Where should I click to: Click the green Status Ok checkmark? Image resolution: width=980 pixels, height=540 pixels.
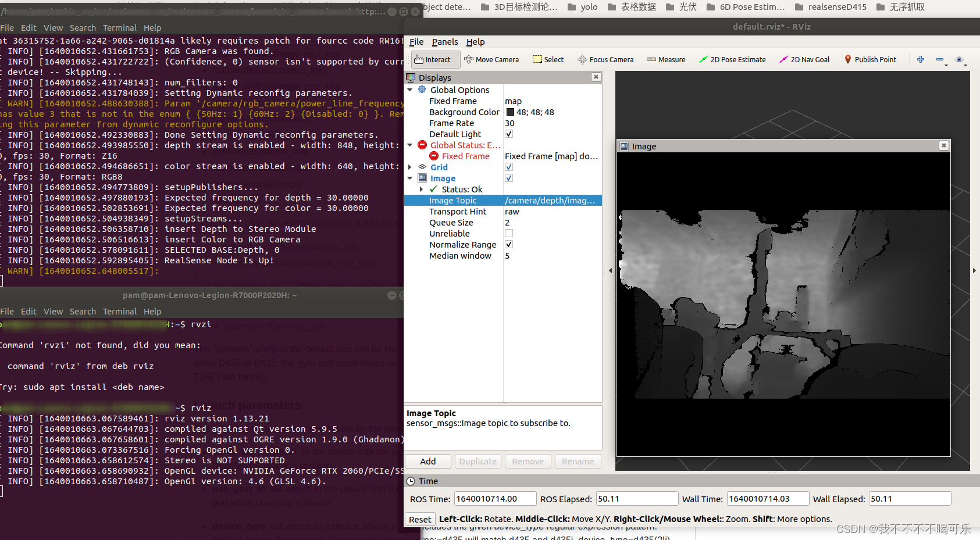pos(434,189)
